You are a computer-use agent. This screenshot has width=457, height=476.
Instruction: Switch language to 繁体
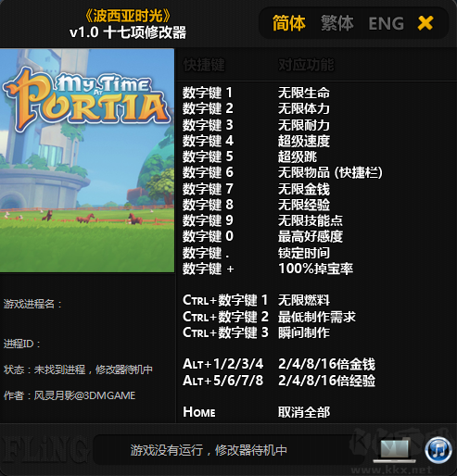[x=336, y=23]
